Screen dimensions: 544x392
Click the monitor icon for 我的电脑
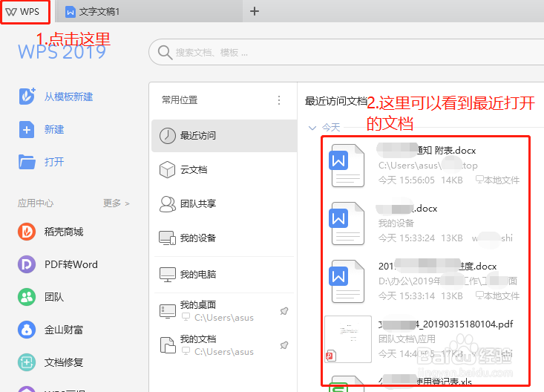168,275
